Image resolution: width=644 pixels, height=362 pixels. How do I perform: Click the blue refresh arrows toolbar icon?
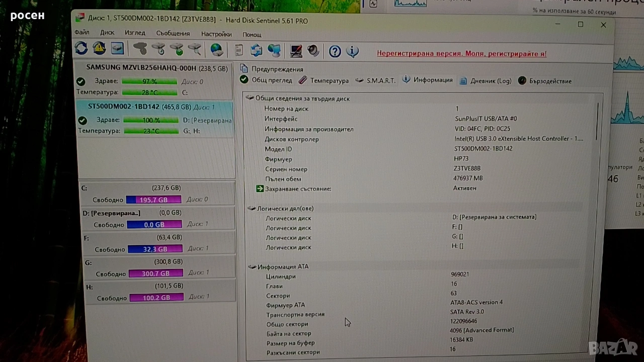pyautogui.click(x=81, y=48)
